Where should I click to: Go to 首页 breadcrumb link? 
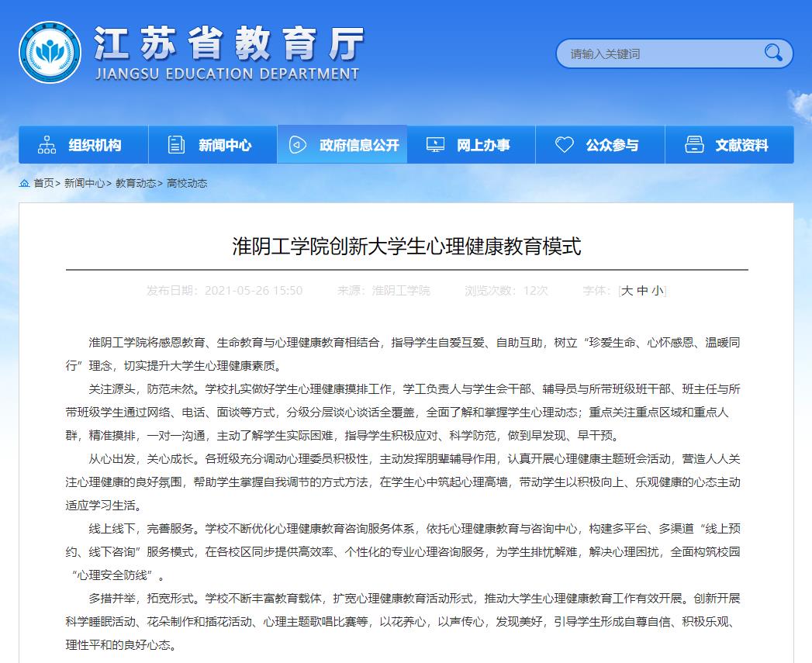43,183
